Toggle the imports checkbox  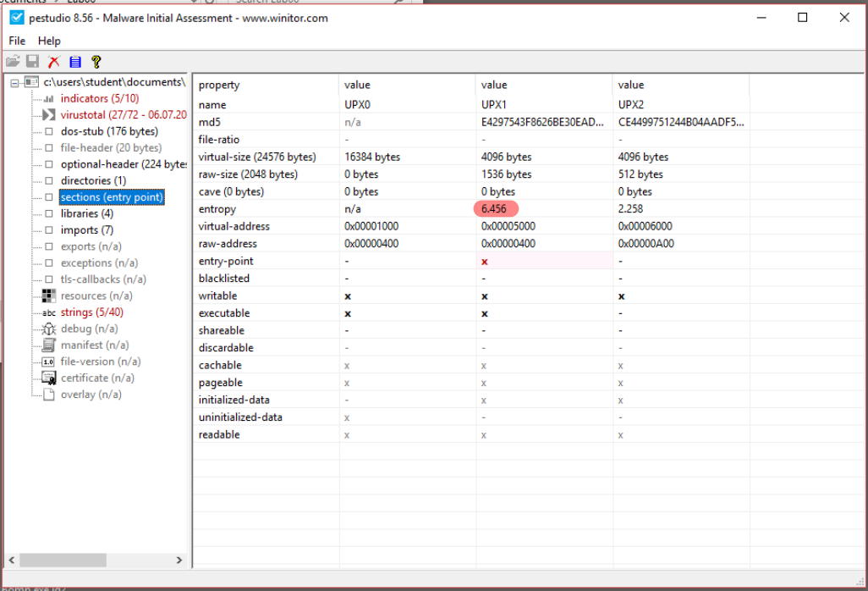49,229
